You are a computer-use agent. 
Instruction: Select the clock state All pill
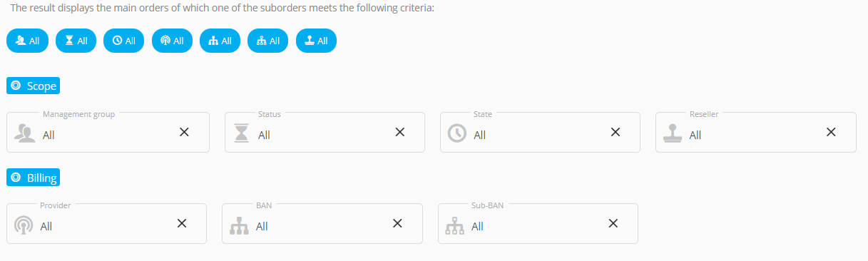point(124,41)
